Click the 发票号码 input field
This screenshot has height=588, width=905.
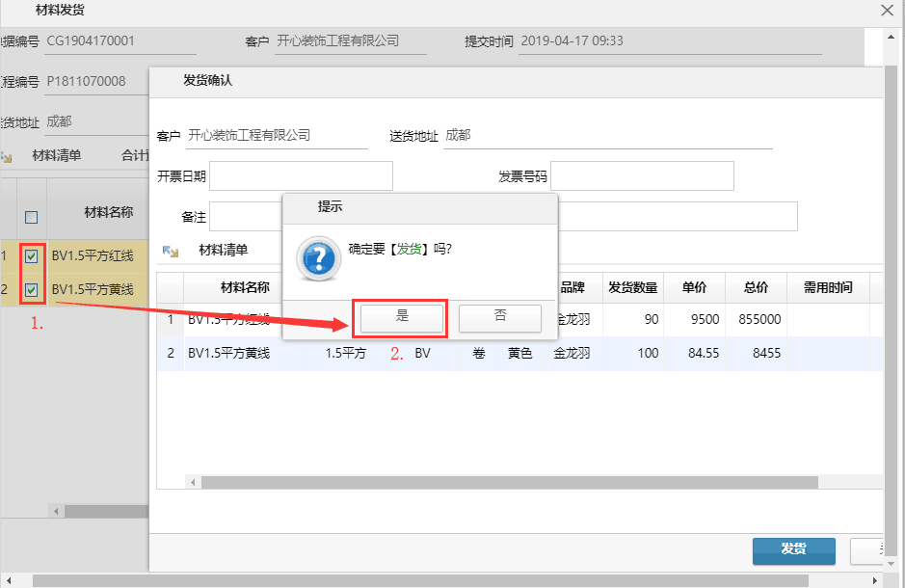[642, 176]
